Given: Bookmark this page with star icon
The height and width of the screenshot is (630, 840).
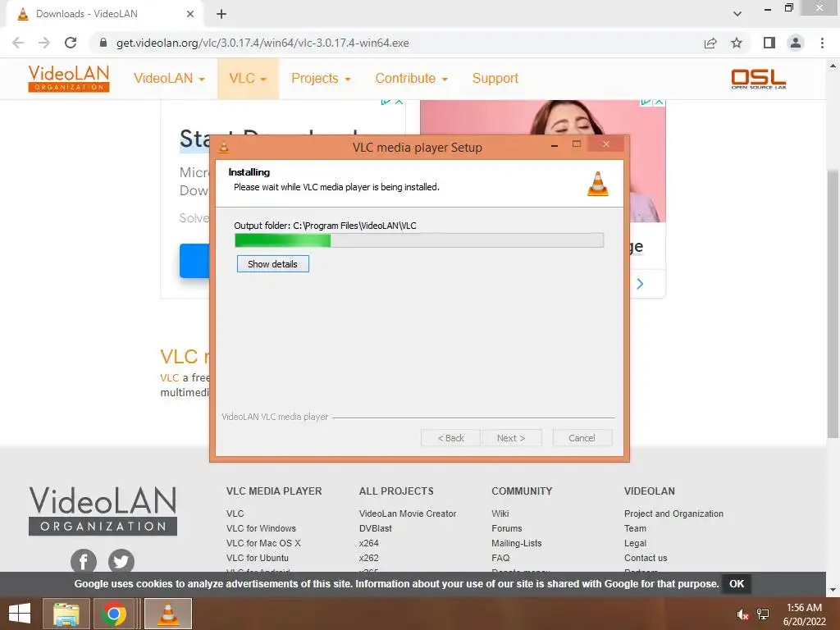Looking at the screenshot, I should click(737, 43).
